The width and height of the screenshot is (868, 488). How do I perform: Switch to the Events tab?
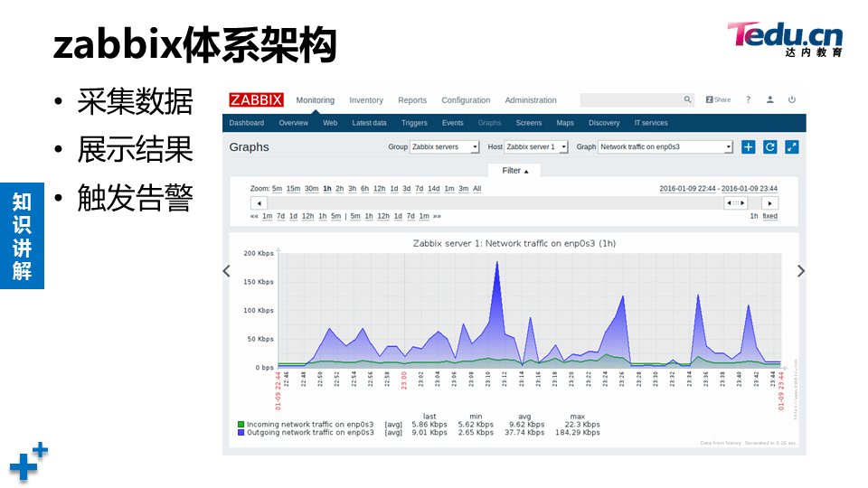pyautogui.click(x=452, y=123)
